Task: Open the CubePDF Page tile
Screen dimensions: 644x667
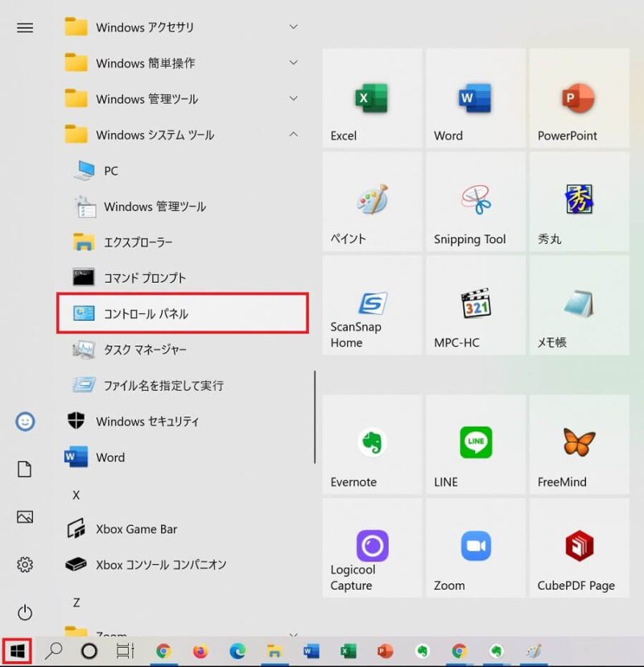Action: [x=580, y=549]
